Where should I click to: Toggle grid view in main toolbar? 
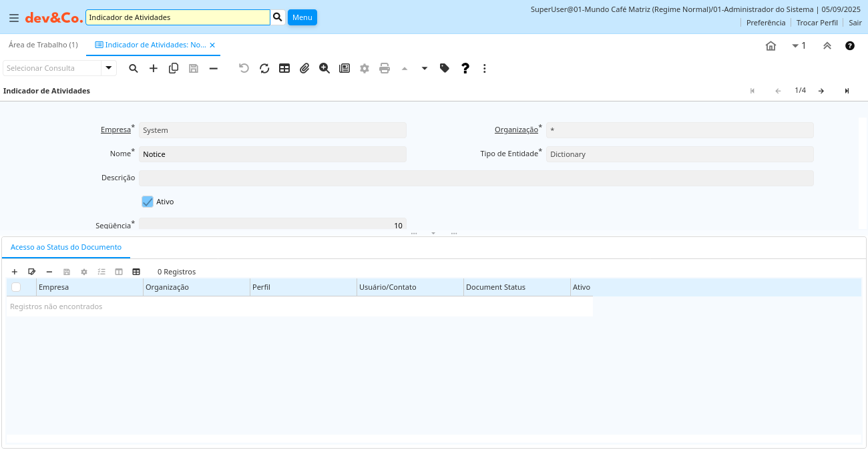click(284, 68)
